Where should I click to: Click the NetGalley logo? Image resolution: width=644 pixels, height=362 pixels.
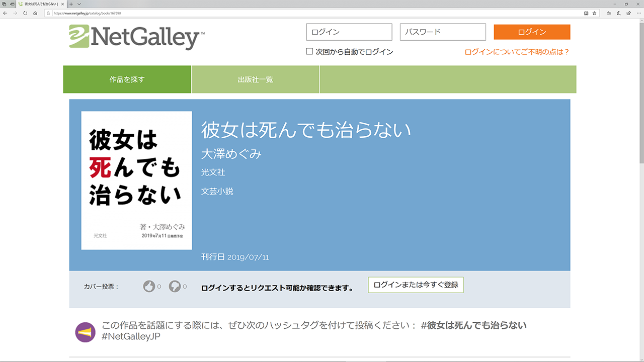tap(137, 37)
